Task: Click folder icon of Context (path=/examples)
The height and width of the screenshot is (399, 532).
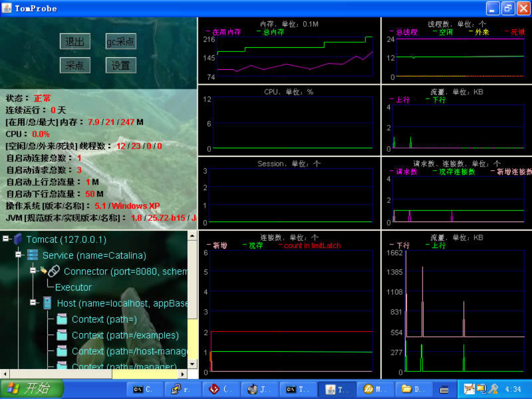Action: click(x=62, y=335)
